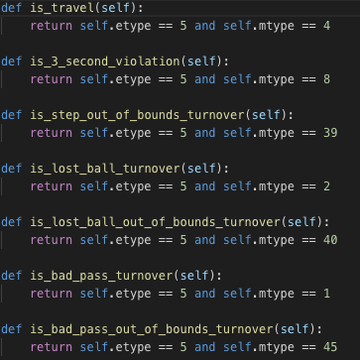
Task: Click self.etype in is_bad_pass_out_of_bounds_turnover return
Action: click(115, 347)
